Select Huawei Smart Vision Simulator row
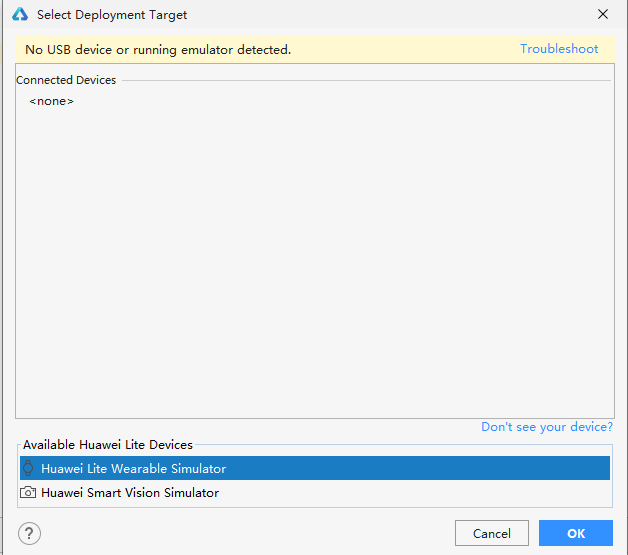Viewport: 628px width, 555px height. click(315, 493)
